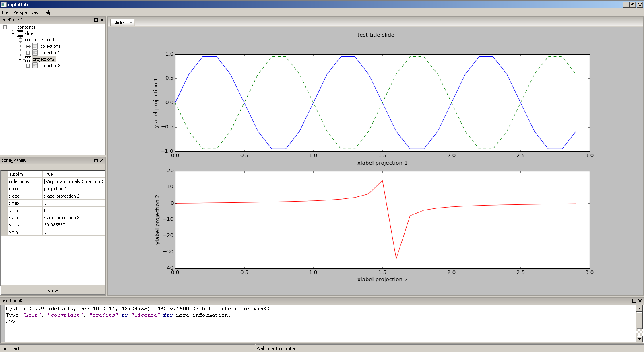Screen dimensions: 644x352
Task: Select projection2 in the tree
Action: point(43,59)
